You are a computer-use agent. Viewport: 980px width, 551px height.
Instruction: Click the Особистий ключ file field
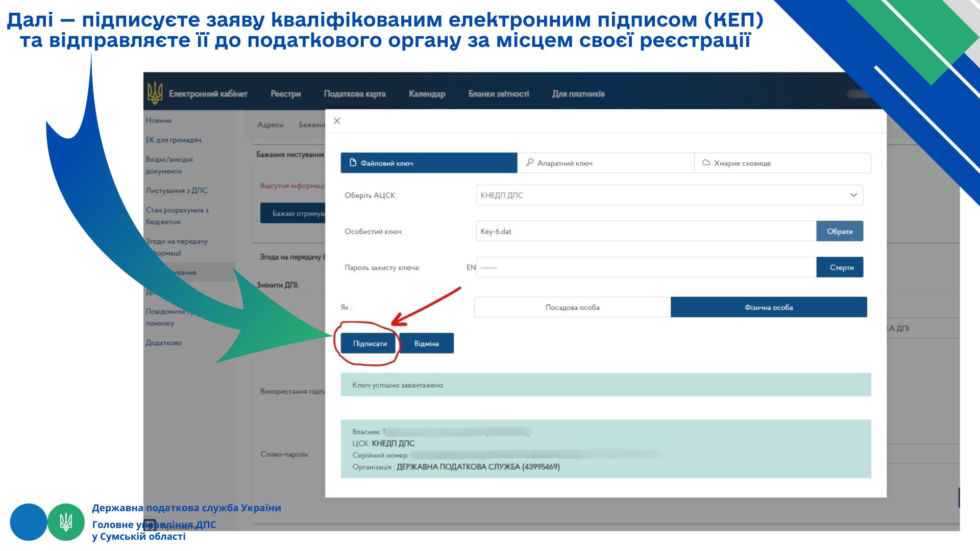(646, 232)
